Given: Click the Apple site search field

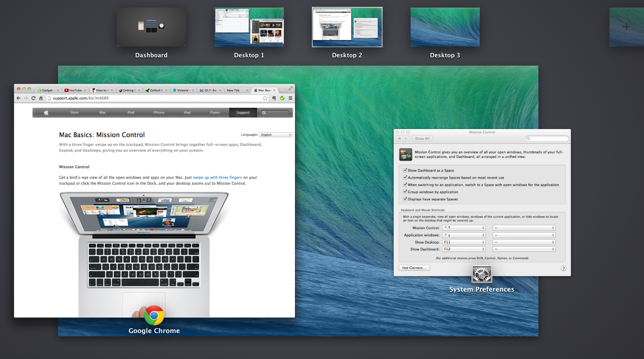Looking at the screenshot, I should click(276, 112).
